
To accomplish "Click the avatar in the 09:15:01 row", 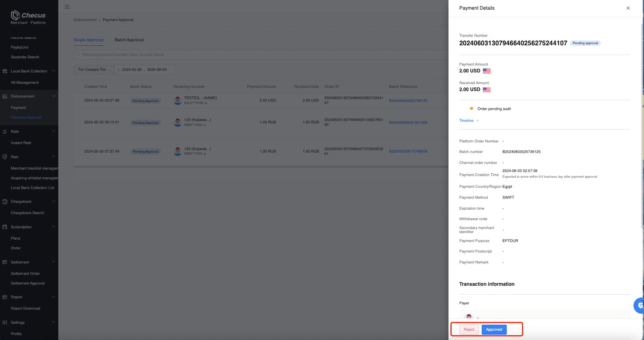I will [x=178, y=122].
